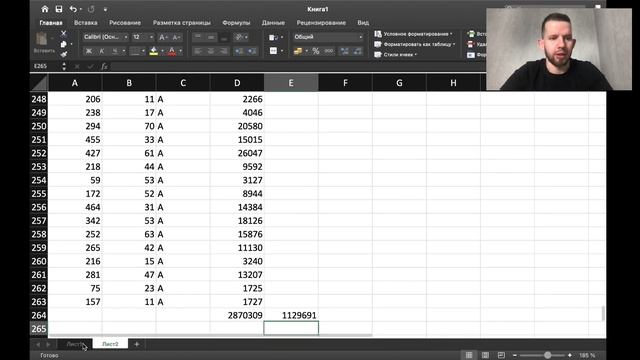Increase font size with the A+ icon
This screenshot has width=640, height=360.
(163, 37)
